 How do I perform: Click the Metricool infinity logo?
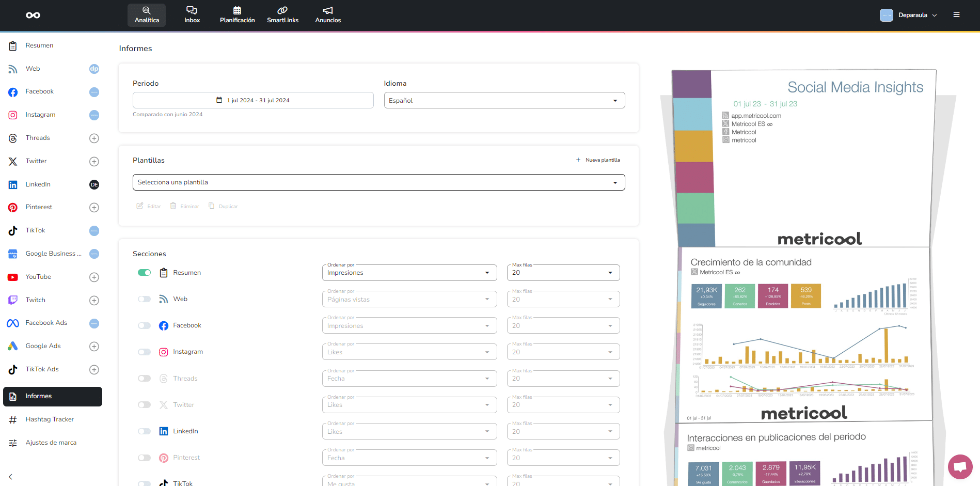point(33,15)
